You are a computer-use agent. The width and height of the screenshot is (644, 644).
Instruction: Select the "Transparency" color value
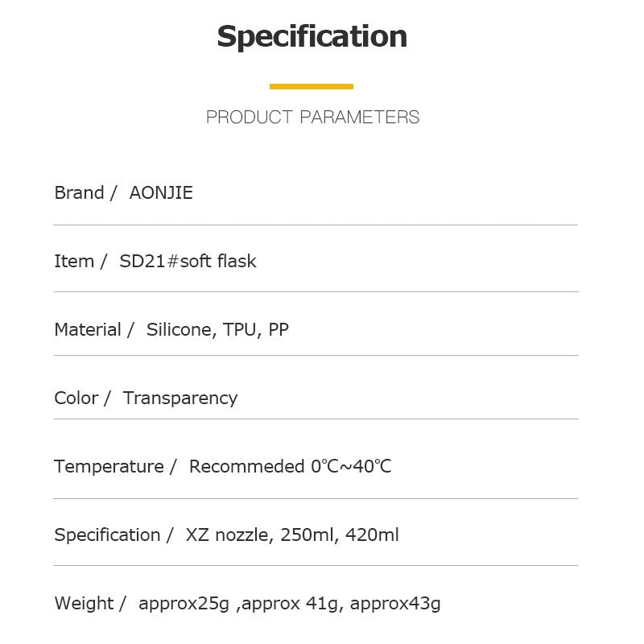tap(180, 398)
